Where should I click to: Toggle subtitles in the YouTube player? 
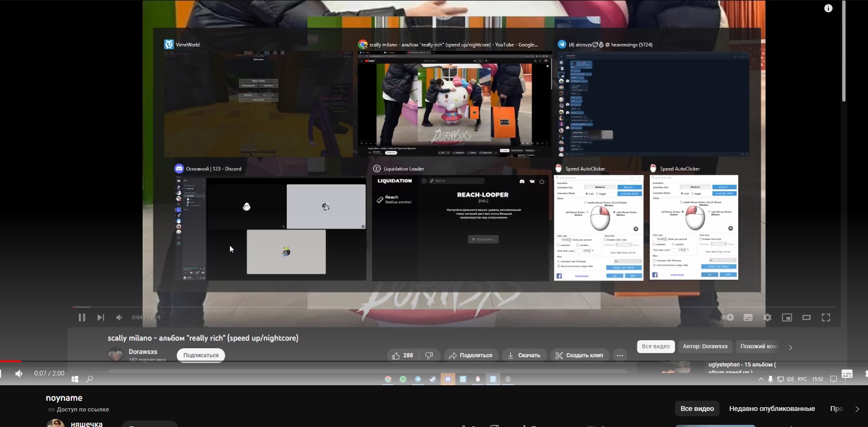click(x=748, y=318)
